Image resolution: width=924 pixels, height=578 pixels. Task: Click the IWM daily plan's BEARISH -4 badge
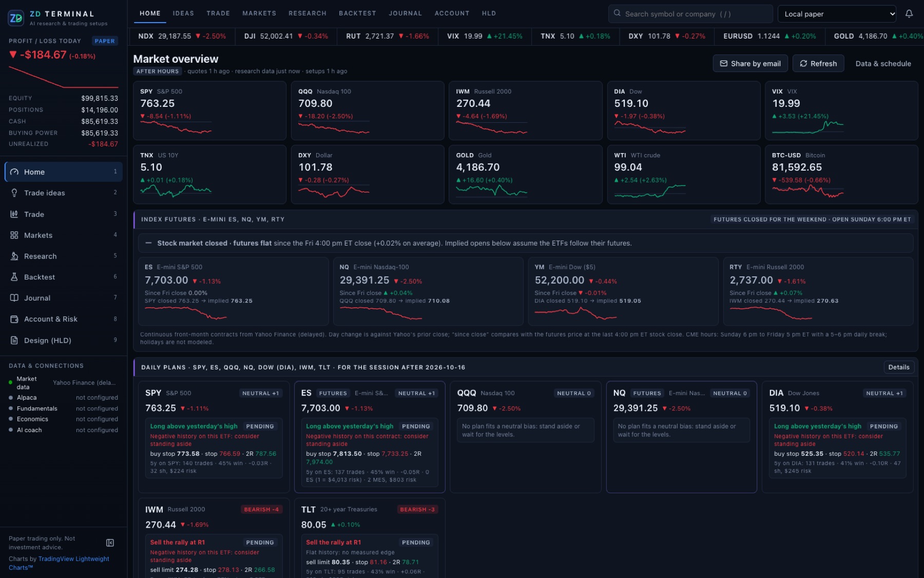261,509
